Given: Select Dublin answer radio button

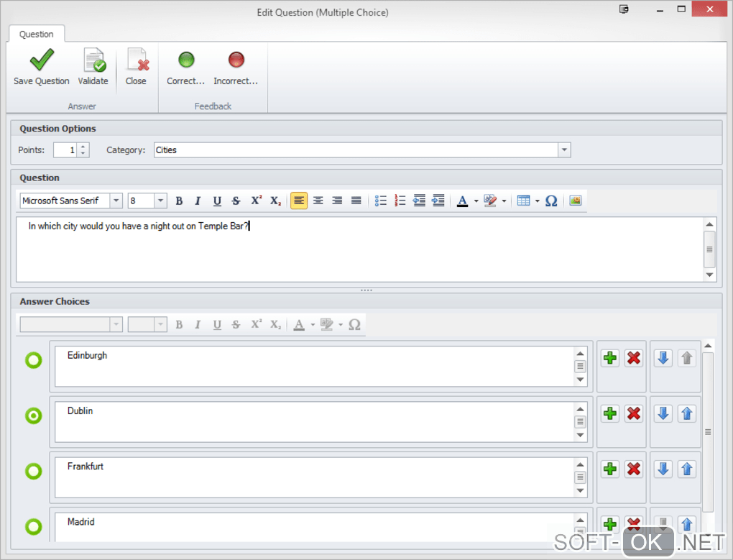Looking at the screenshot, I should click(34, 416).
